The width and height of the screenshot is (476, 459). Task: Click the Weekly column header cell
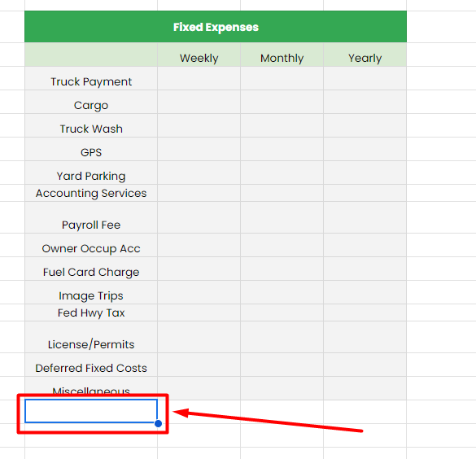pyautogui.click(x=199, y=55)
